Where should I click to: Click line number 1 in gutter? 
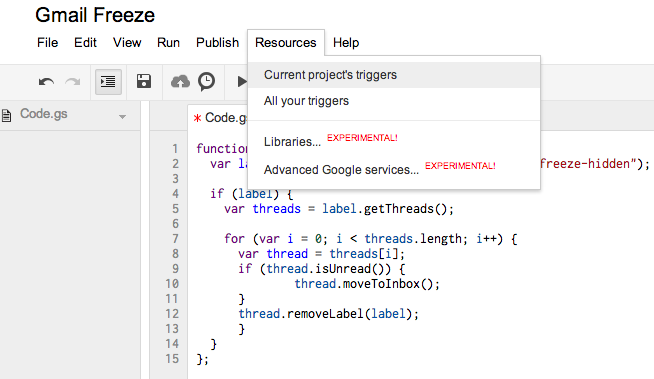pos(175,148)
